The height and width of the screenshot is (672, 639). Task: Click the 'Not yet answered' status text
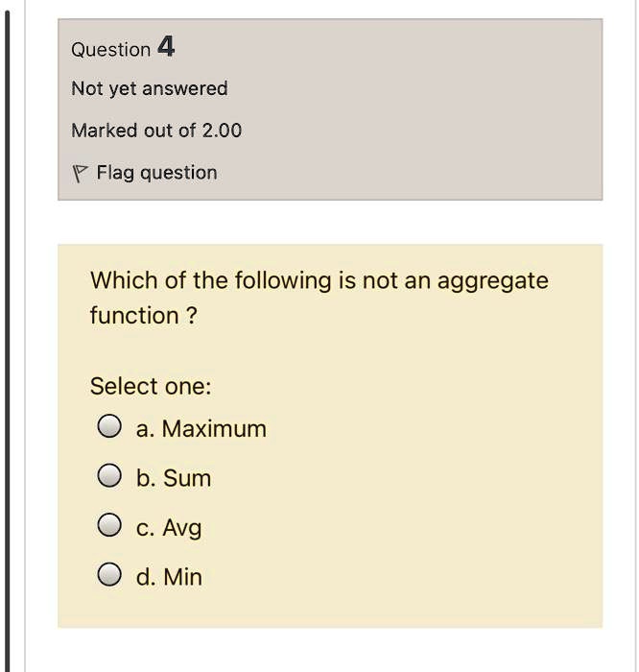[x=150, y=88]
